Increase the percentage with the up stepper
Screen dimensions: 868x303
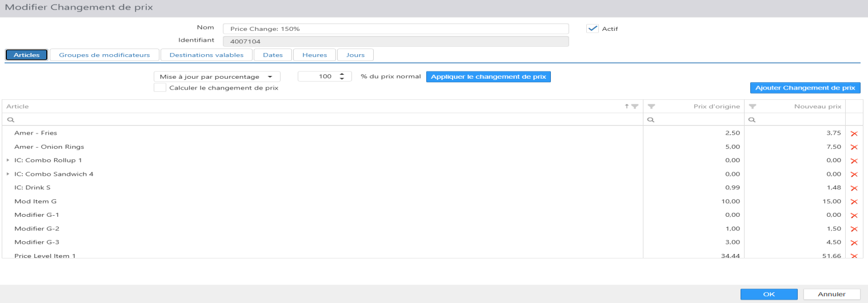tap(342, 74)
